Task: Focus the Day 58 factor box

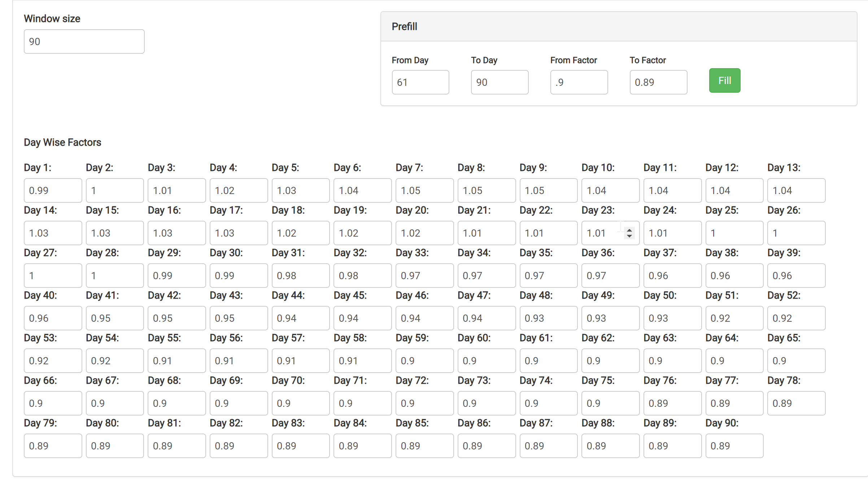Action: pos(362,361)
